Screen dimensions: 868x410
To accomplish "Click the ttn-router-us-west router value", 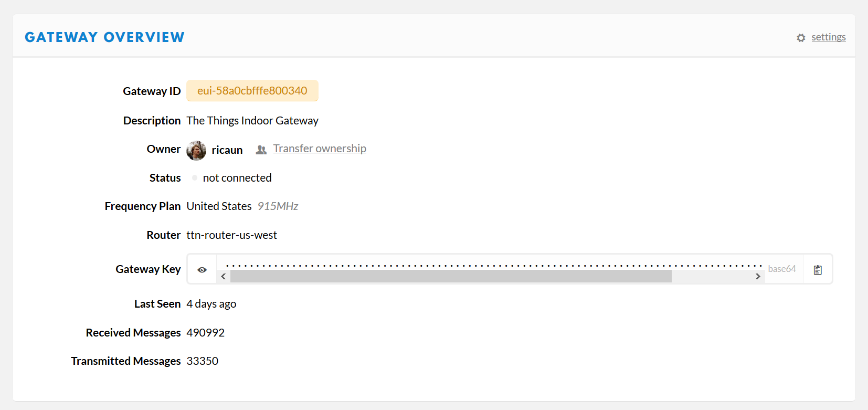I will click(232, 235).
